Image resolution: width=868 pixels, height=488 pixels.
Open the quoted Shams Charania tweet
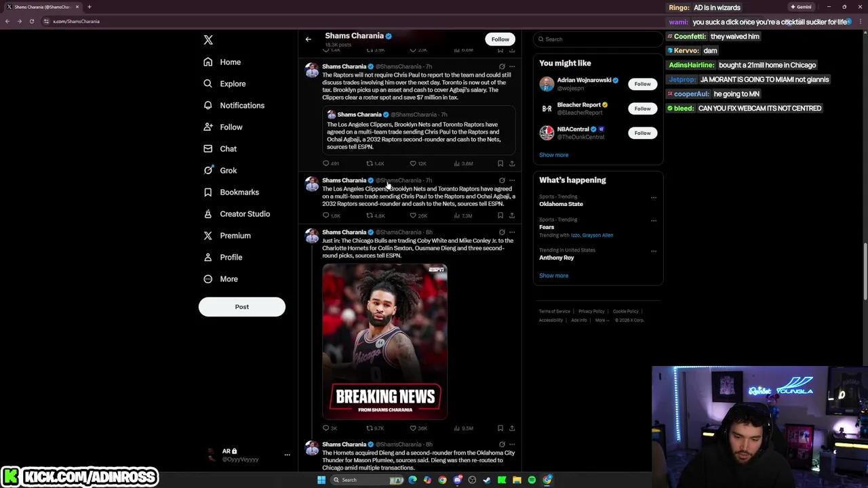[419, 131]
